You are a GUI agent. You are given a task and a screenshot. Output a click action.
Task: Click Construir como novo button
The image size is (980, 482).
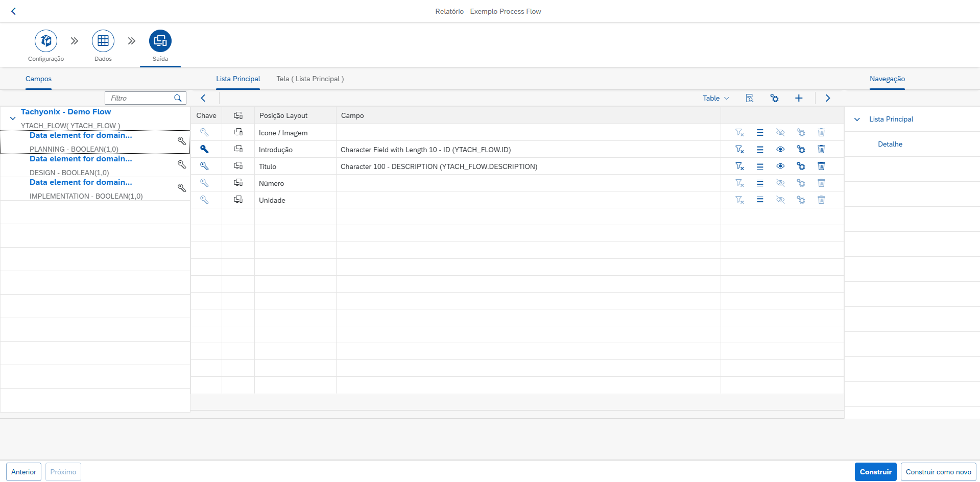coord(938,472)
